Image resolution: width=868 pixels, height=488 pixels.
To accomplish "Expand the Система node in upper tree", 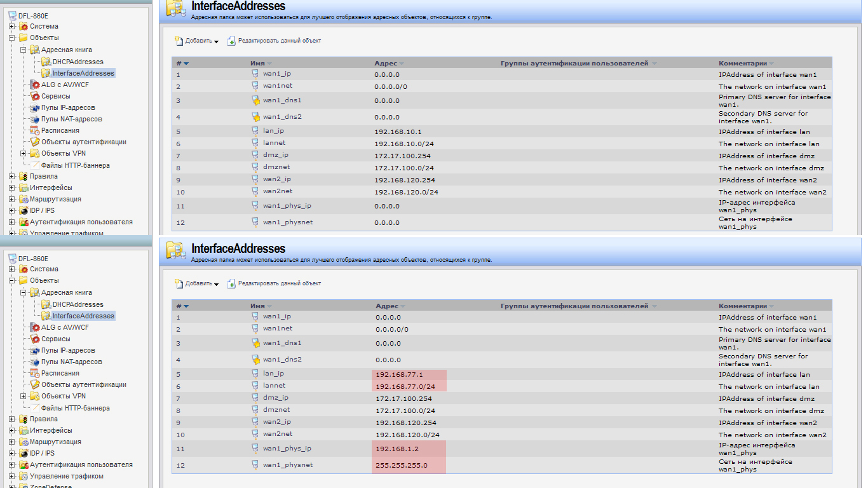I will [12, 27].
